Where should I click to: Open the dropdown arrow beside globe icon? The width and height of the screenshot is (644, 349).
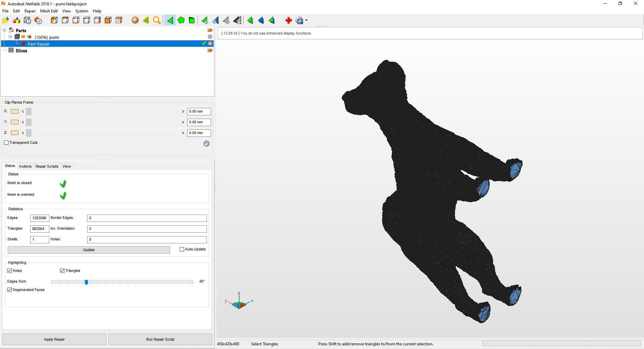[306, 20]
